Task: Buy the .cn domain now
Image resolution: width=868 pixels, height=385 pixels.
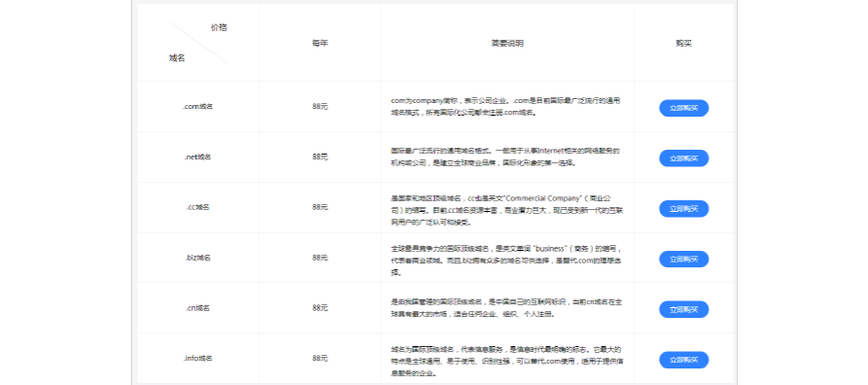Action: click(683, 310)
